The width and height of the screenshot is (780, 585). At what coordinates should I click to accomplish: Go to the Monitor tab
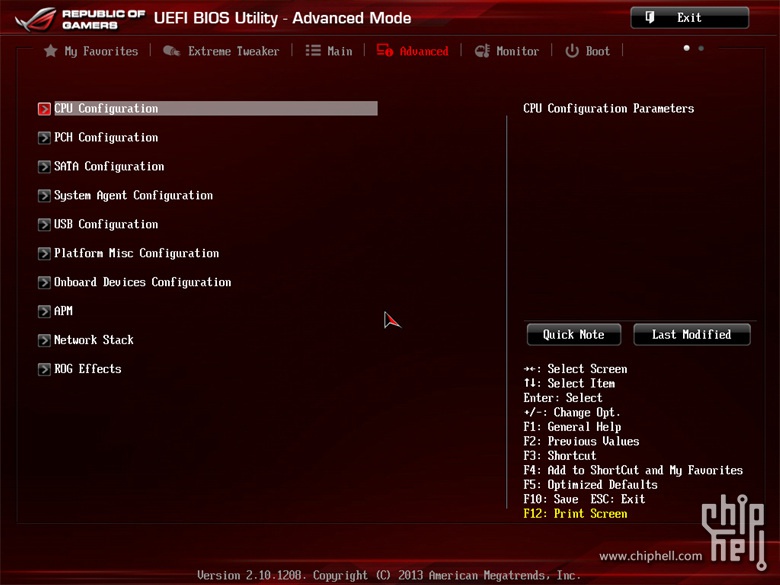tap(517, 51)
